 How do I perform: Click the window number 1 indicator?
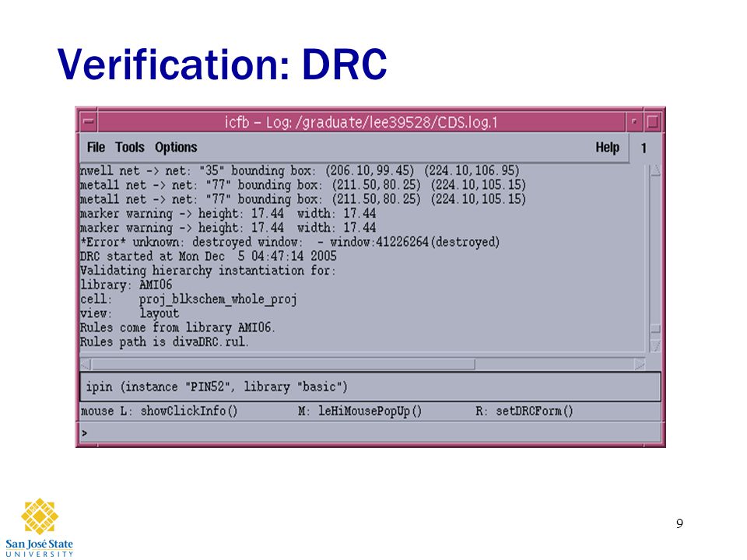tap(644, 148)
